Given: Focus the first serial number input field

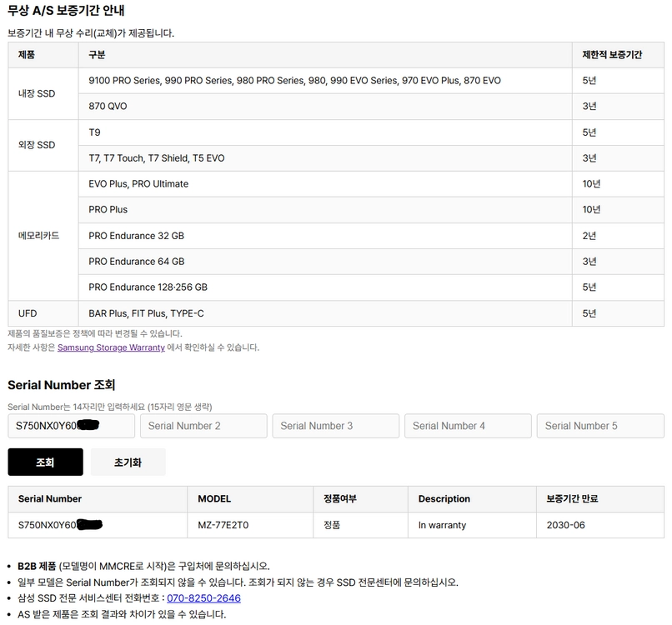Looking at the screenshot, I should point(71,426).
